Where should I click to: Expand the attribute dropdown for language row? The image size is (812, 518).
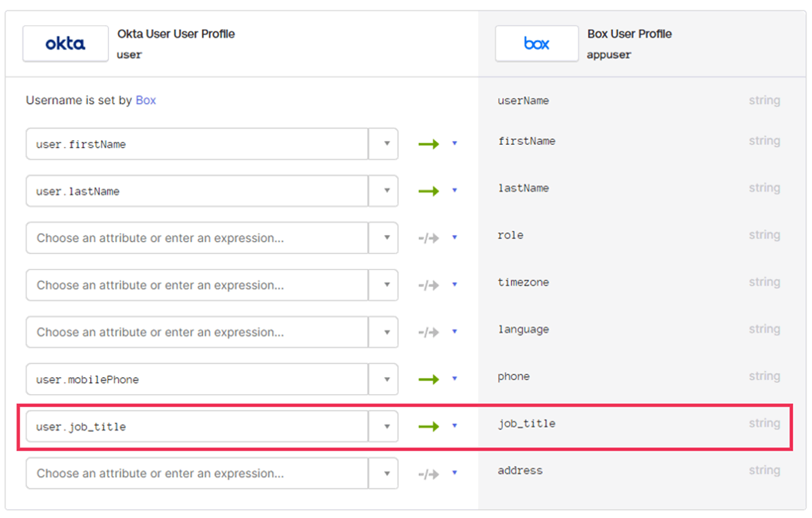coord(383,332)
